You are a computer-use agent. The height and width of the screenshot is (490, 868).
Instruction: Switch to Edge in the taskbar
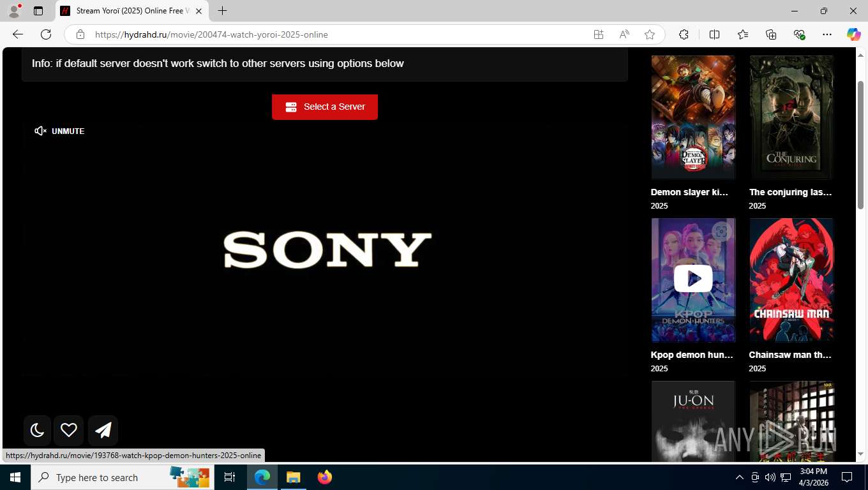262,477
